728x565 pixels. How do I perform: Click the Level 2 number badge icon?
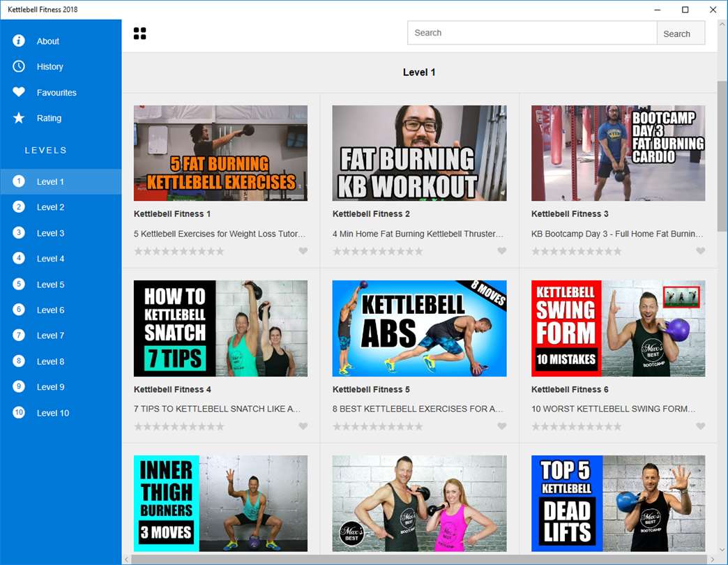click(x=19, y=206)
